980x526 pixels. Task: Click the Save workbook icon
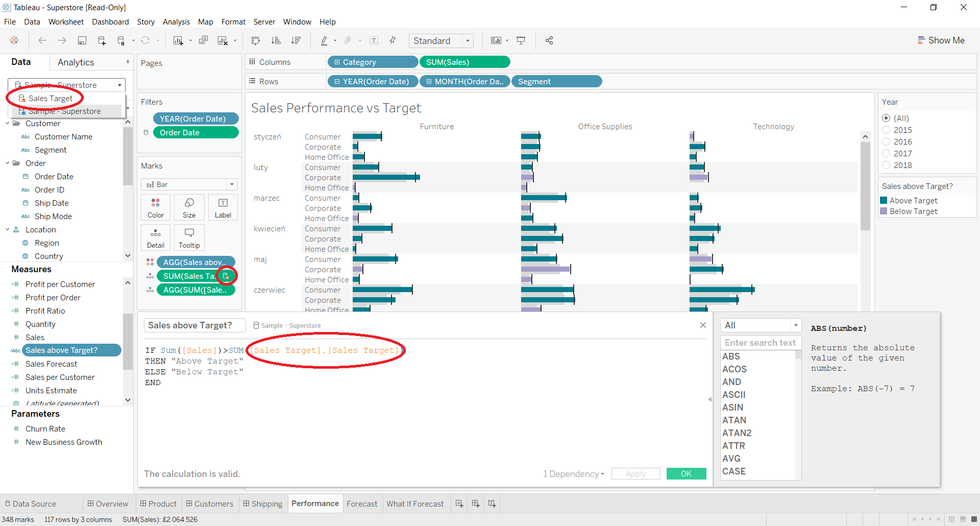(82, 41)
